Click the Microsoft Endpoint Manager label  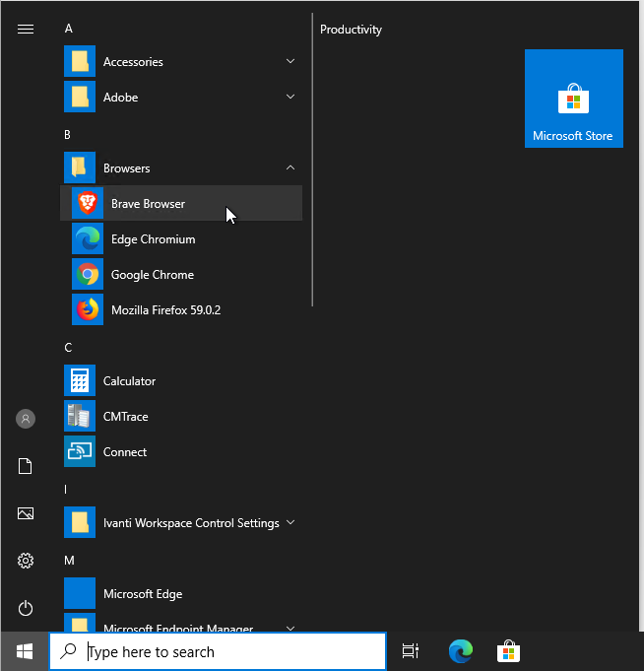point(178,628)
